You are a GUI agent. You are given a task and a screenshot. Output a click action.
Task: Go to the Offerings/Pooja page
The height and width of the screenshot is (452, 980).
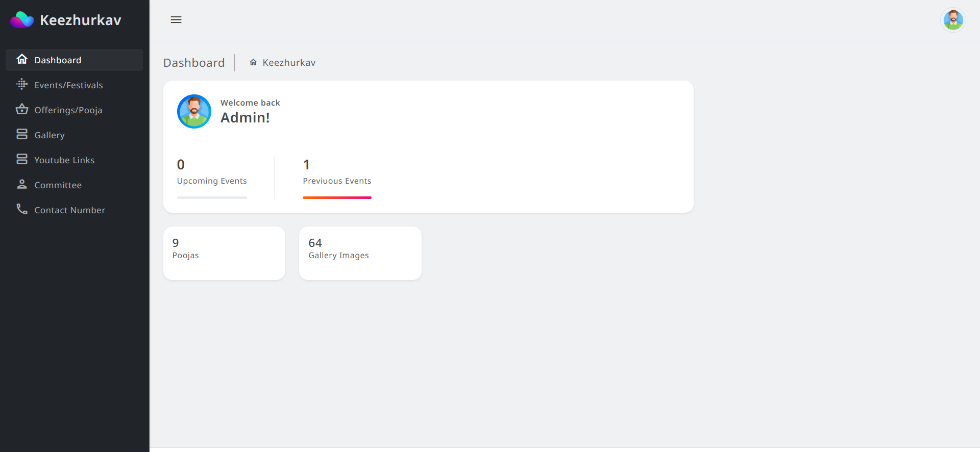coord(68,110)
